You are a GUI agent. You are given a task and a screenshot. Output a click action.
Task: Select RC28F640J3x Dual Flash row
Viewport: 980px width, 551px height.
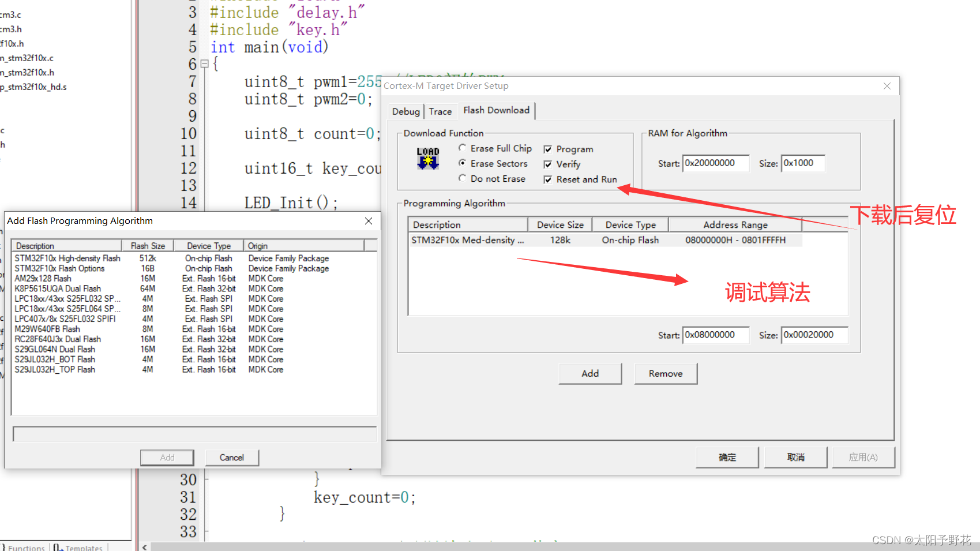(x=187, y=339)
